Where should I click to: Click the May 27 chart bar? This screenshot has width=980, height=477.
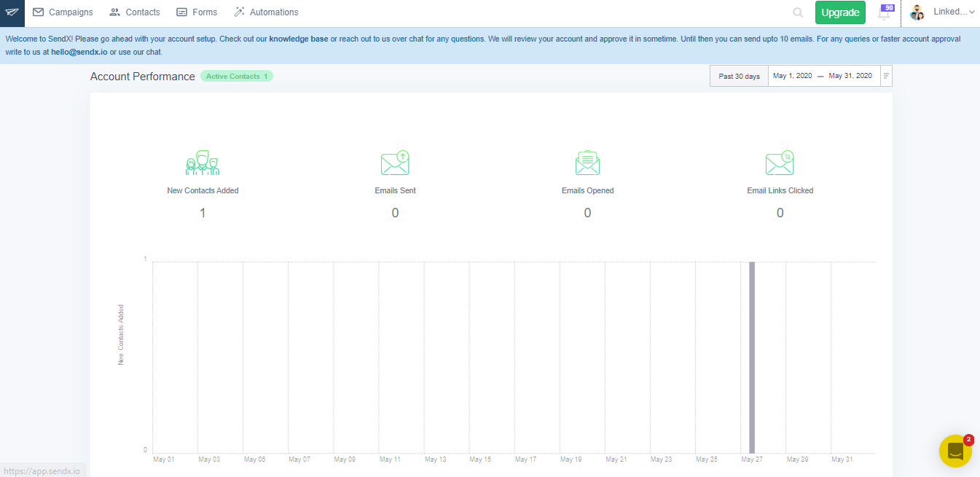pyautogui.click(x=751, y=357)
